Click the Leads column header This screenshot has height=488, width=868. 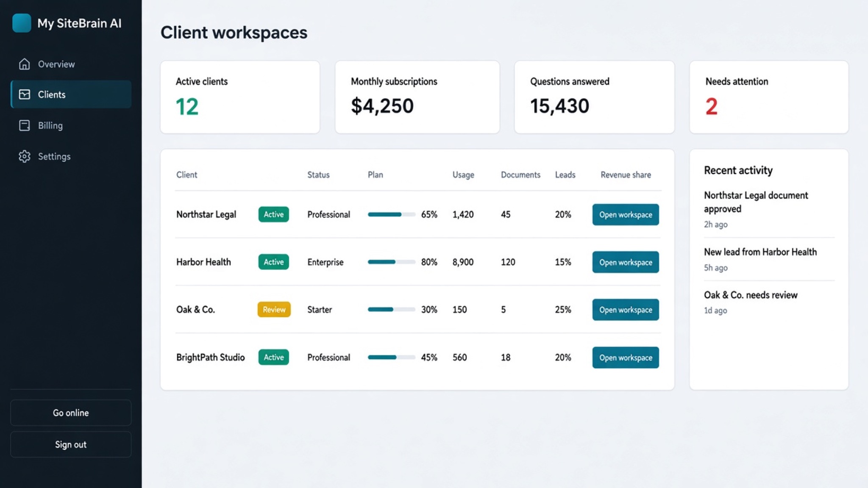click(565, 175)
